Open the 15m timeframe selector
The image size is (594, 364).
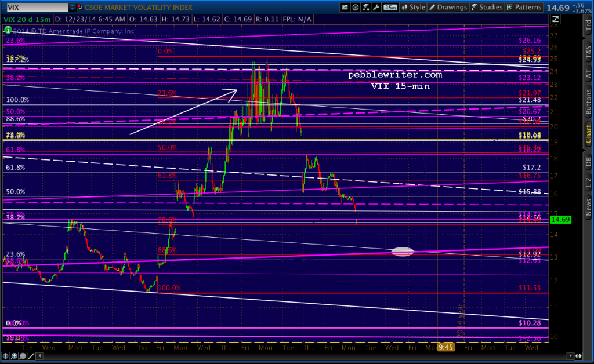pos(389,7)
